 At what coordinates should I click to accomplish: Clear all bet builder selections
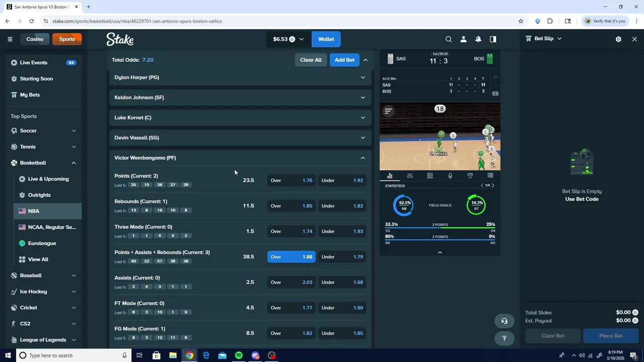tap(310, 60)
